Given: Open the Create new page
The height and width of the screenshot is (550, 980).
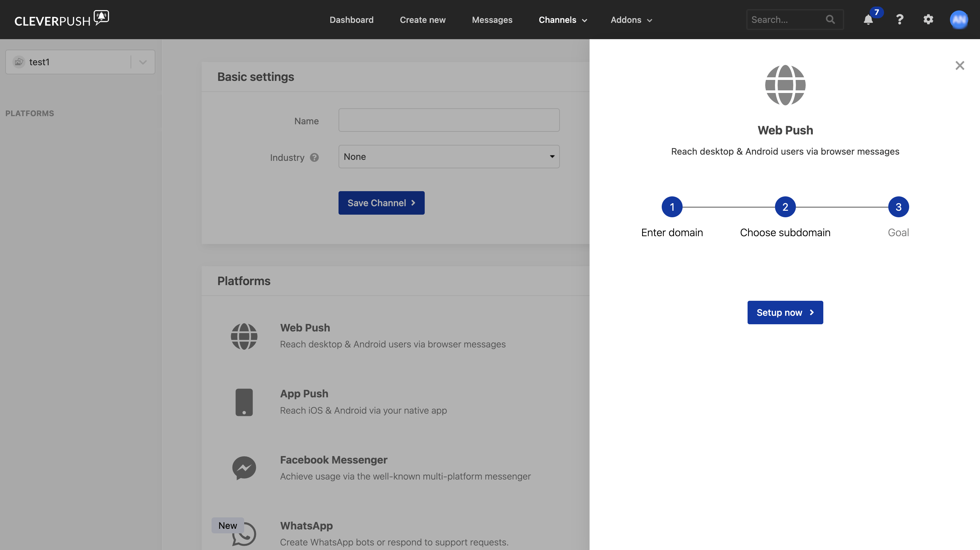Looking at the screenshot, I should pyautogui.click(x=423, y=20).
